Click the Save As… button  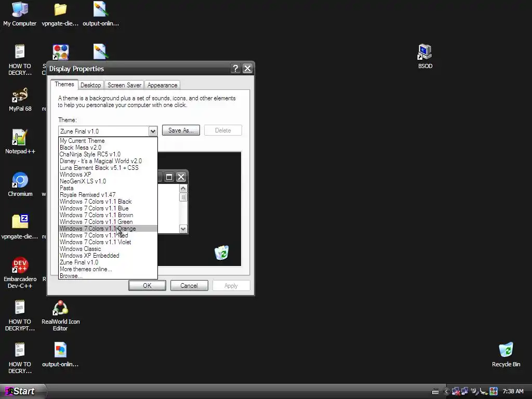(x=181, y=130)
